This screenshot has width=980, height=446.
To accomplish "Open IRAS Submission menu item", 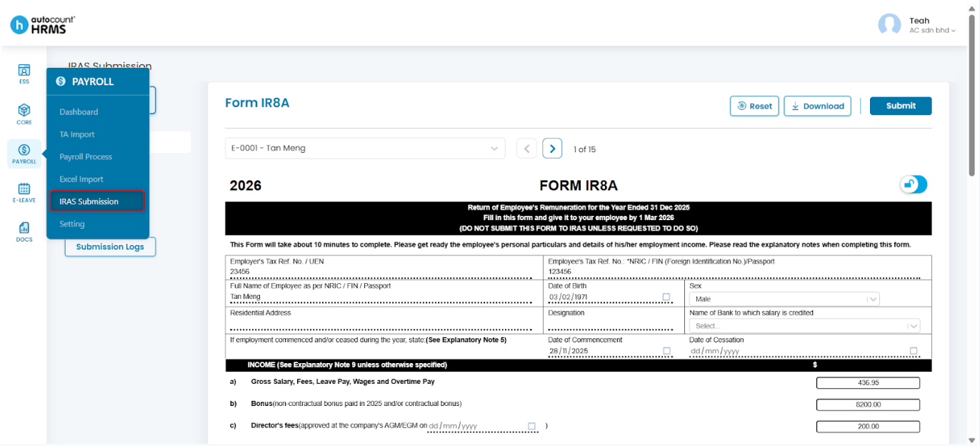I will [97, 202].
